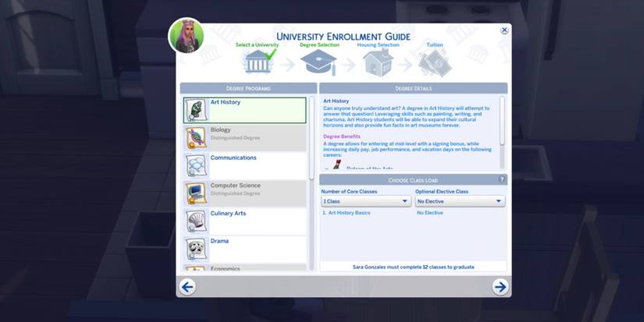The height and width of the screenshot is (322, 644).
Task: Click the Biology DNA degree icon
Action: 196,138
